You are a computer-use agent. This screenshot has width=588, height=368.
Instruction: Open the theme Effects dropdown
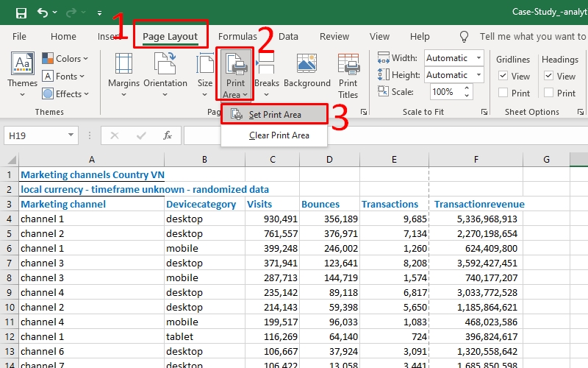(65, 94)
